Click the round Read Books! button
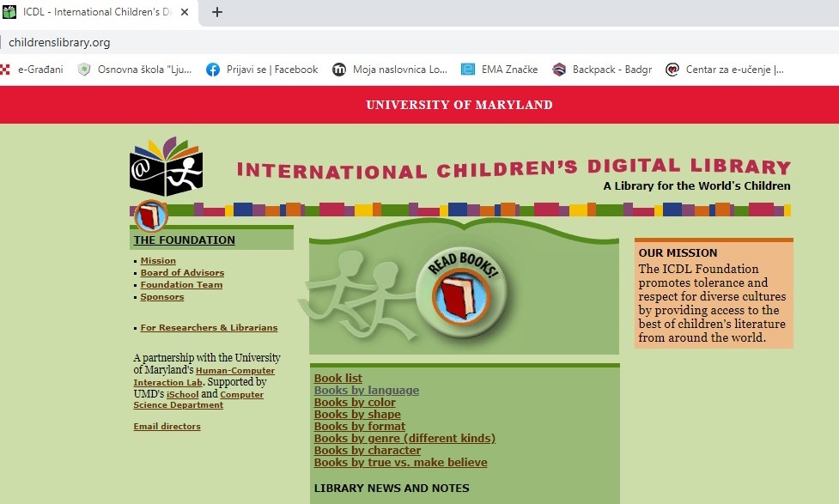Image resolution: width=839 pixels, height=504 pixels. (x=462, y=294)
